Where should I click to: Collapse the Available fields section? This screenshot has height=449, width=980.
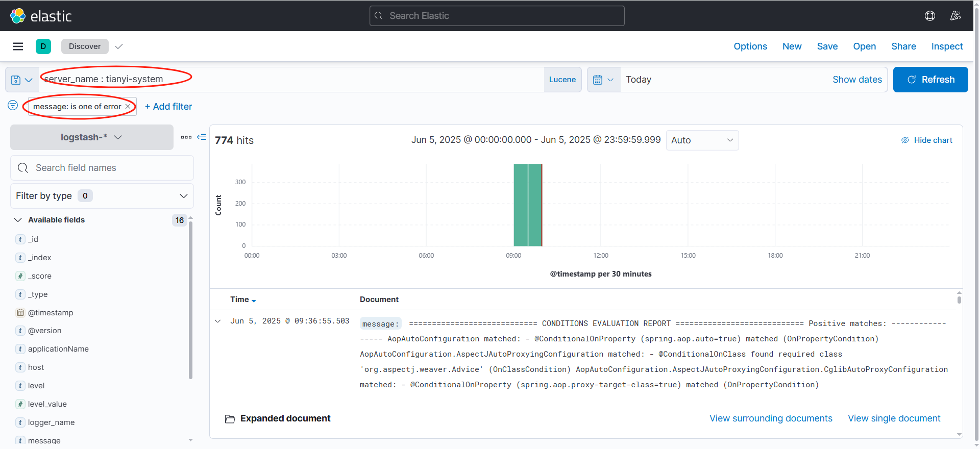(x=18, y=220)
